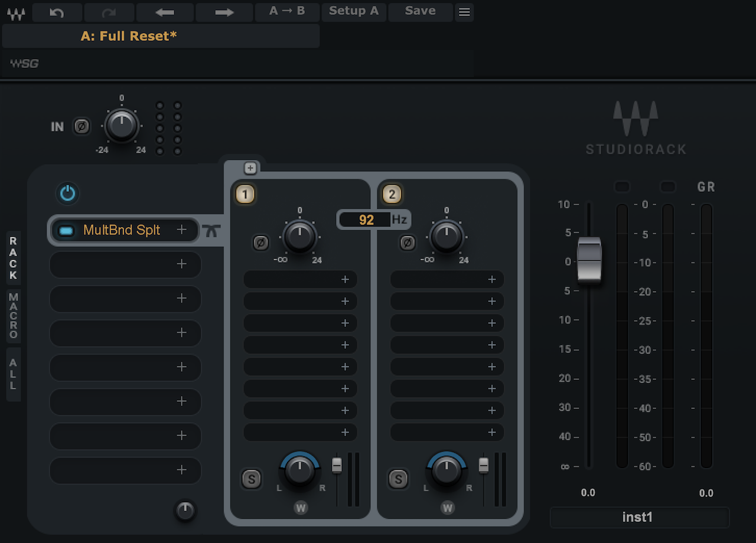Viewport: 756px width, 543px height.
Task: Select band 2 via its number button
Action: click(x=392, y=194)
